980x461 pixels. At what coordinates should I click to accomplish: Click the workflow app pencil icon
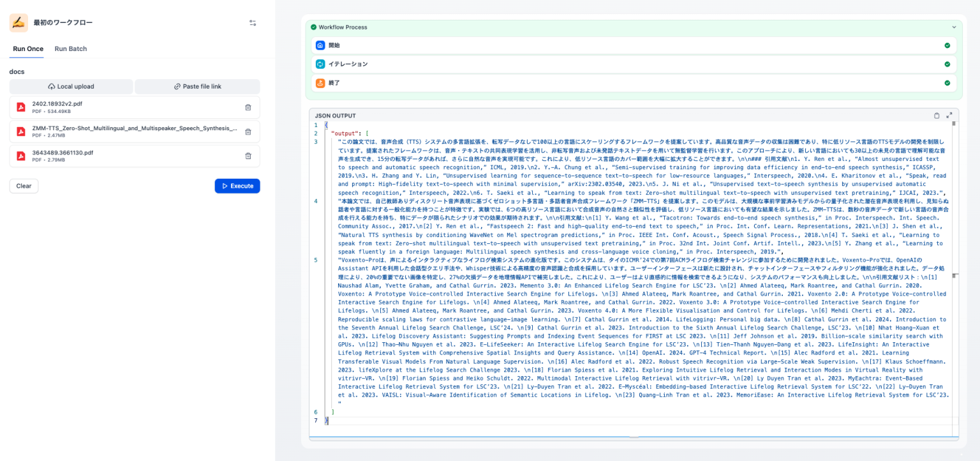click(19, 22)
